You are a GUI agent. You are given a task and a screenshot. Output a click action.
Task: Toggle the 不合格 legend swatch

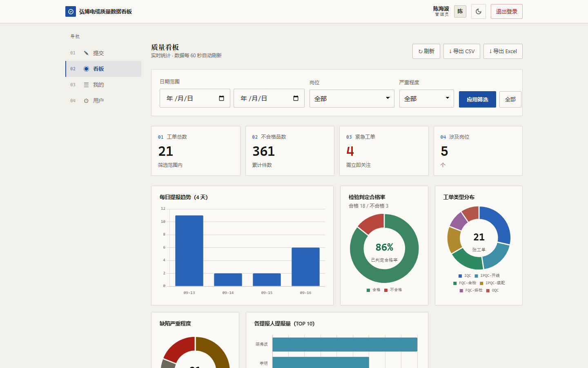tap(386, 290)
